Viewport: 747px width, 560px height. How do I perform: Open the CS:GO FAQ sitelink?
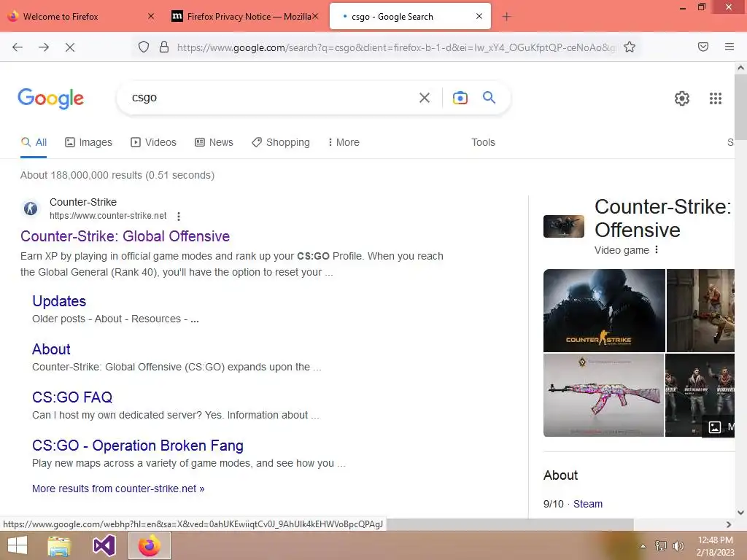point(72,397)
